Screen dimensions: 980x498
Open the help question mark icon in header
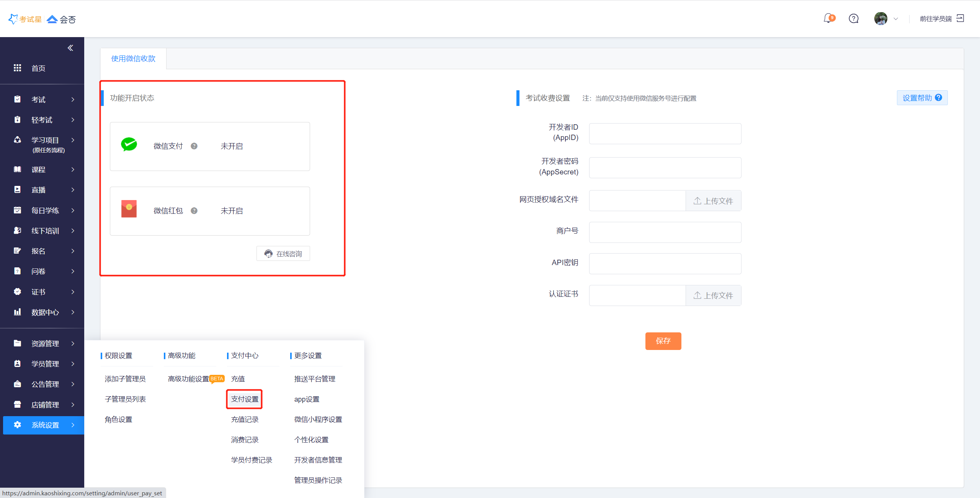click(x=853, y=18)
